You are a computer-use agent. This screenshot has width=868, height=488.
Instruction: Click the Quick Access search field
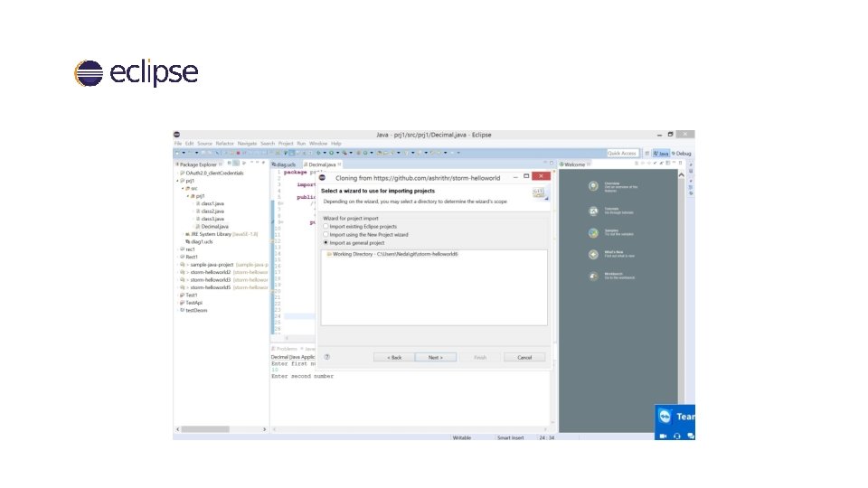point(622,154)
